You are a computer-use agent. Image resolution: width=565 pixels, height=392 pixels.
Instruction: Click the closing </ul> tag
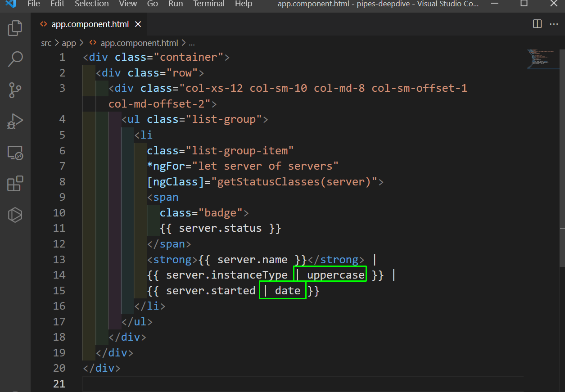(137, 322)
